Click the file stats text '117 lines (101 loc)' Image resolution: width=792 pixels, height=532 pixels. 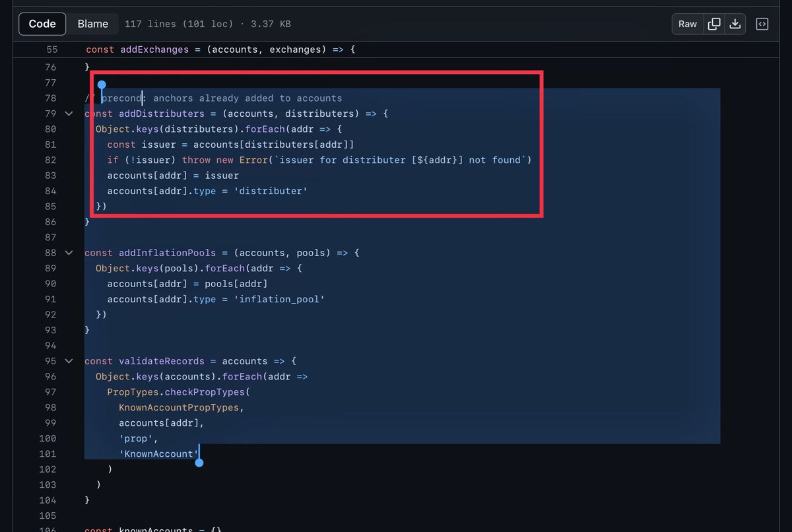pos(179,24)
